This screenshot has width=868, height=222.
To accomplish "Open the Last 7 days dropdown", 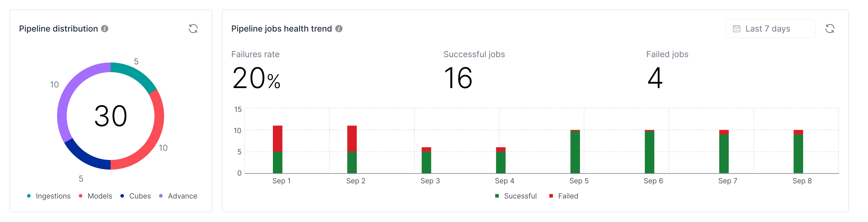I will (770, 29).
